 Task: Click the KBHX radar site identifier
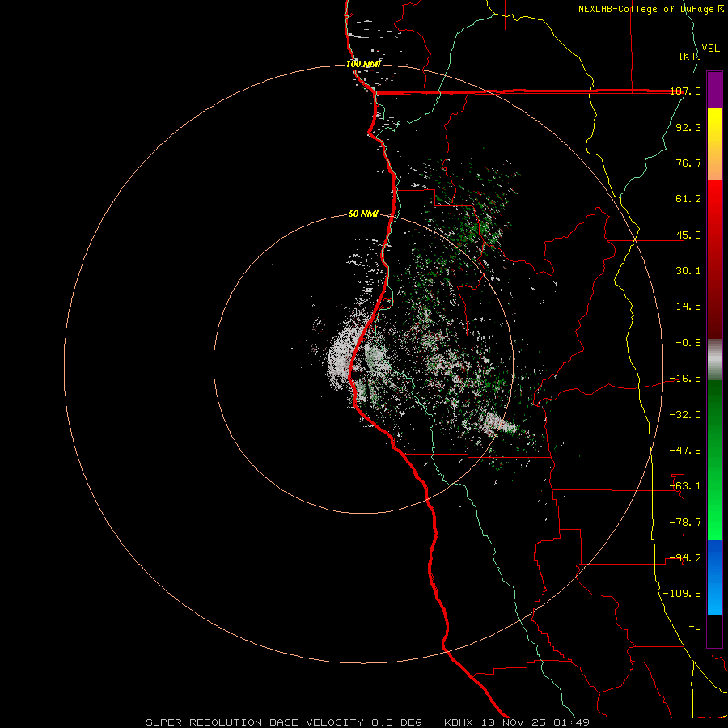click(x=459, y=722)
